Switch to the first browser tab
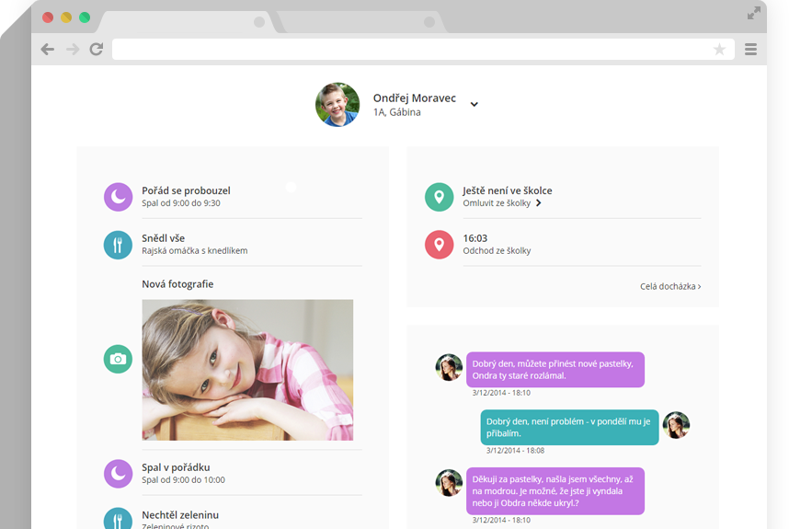 coord(187,22)
